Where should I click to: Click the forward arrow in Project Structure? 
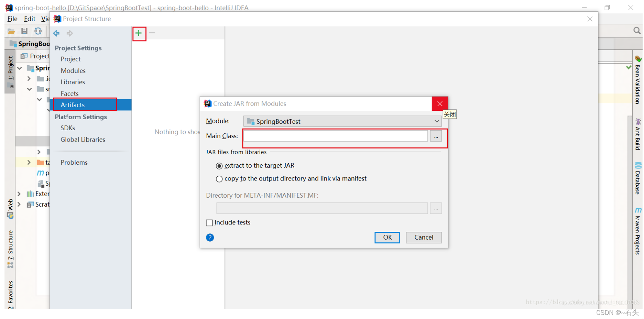click(x=70, y=33)
